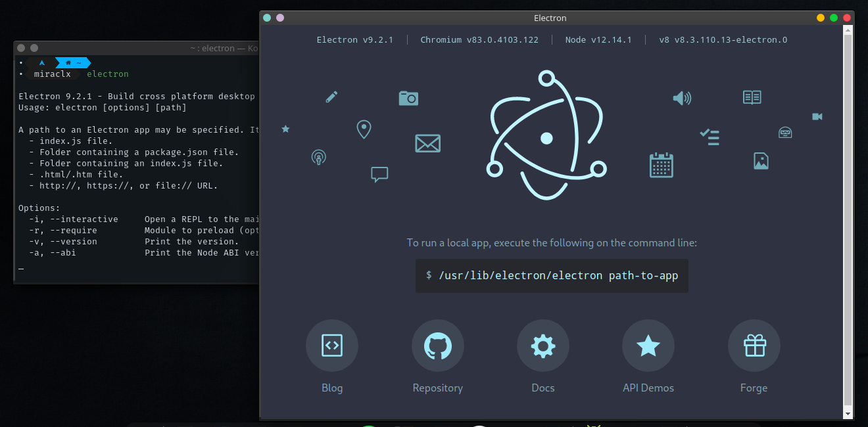Click the calendar icon

(x=662, y=165)
